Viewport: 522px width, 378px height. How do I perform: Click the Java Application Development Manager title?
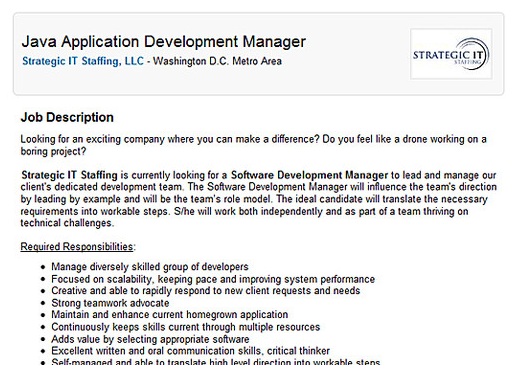164,42
